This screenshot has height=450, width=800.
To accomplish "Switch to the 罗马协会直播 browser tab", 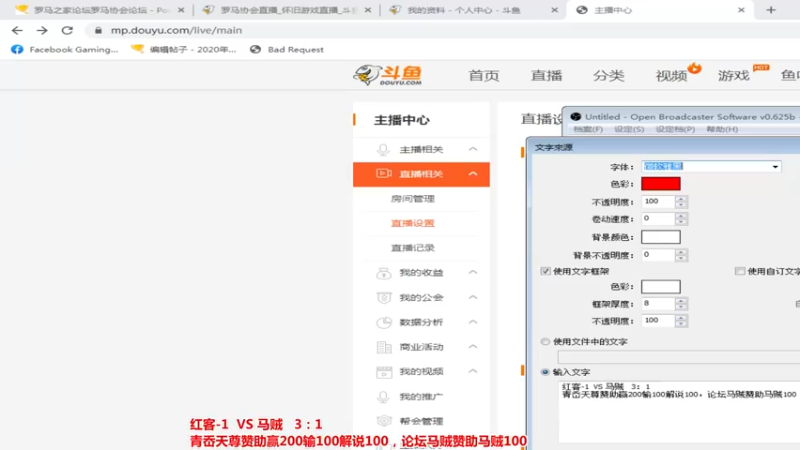I will [287, 10].
